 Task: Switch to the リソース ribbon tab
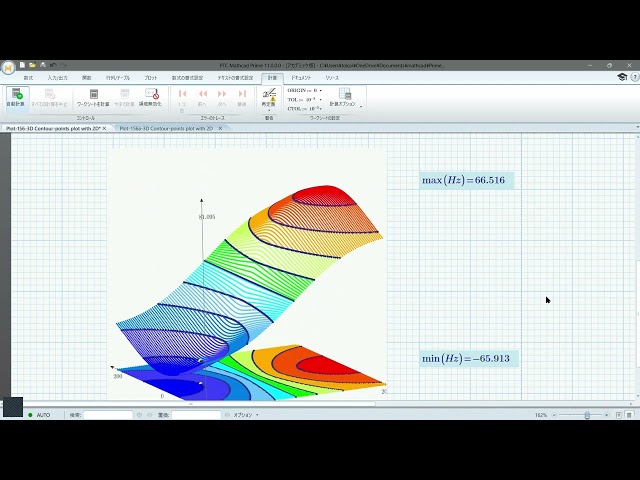point(332,78)
